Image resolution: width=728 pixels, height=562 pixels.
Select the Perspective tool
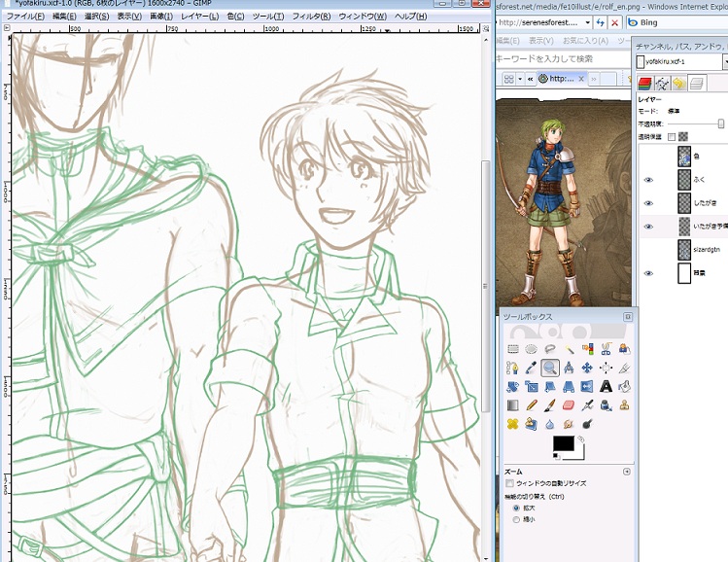coord(569,386)
